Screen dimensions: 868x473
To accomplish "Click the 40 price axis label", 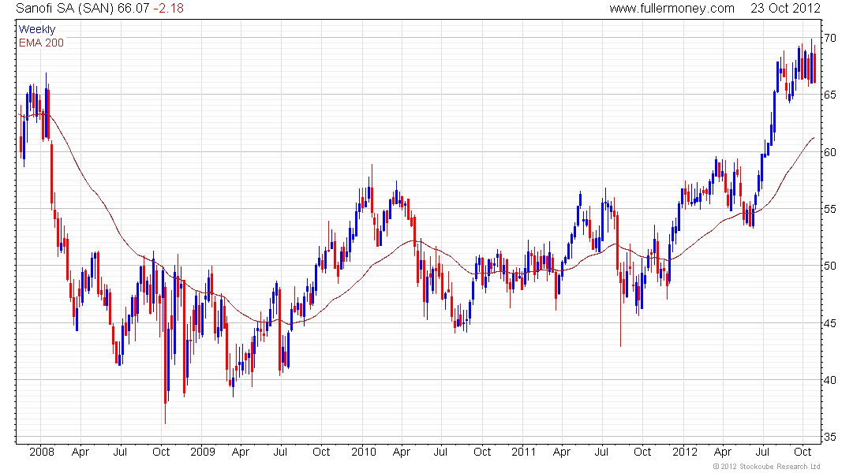I will [830, 380].
